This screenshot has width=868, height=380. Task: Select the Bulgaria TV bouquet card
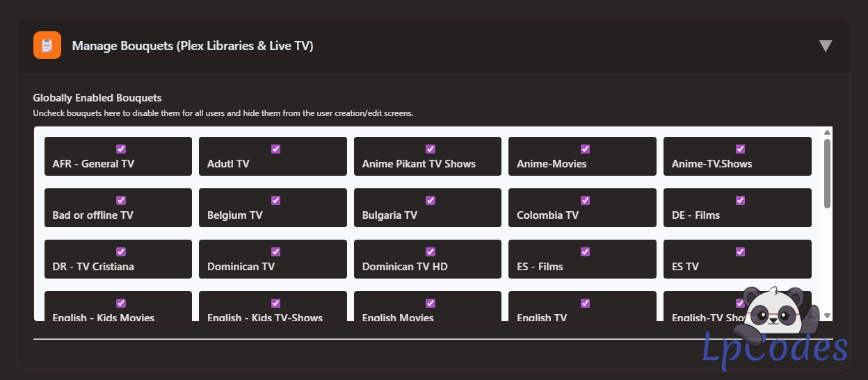(427, 208)
